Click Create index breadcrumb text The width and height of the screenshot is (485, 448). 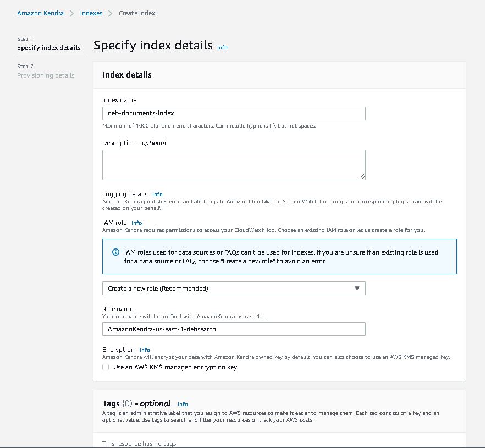(137, 13)
